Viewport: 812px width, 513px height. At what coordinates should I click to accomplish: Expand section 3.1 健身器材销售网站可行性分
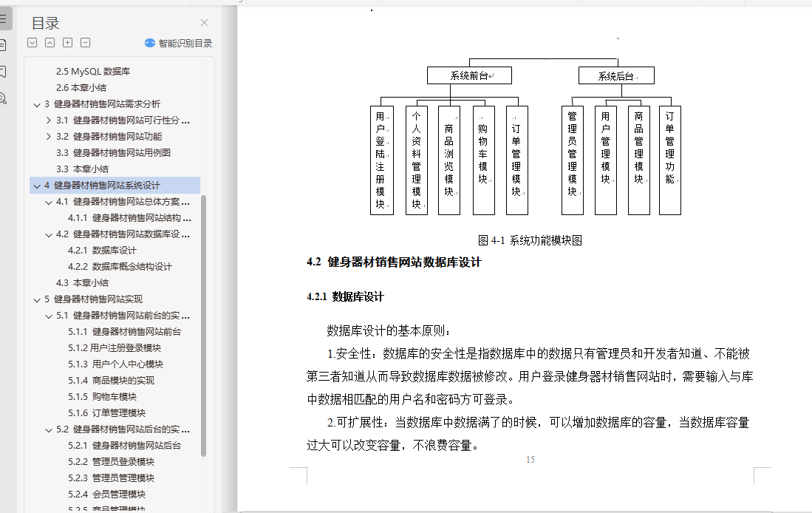(x=49, y=120)
